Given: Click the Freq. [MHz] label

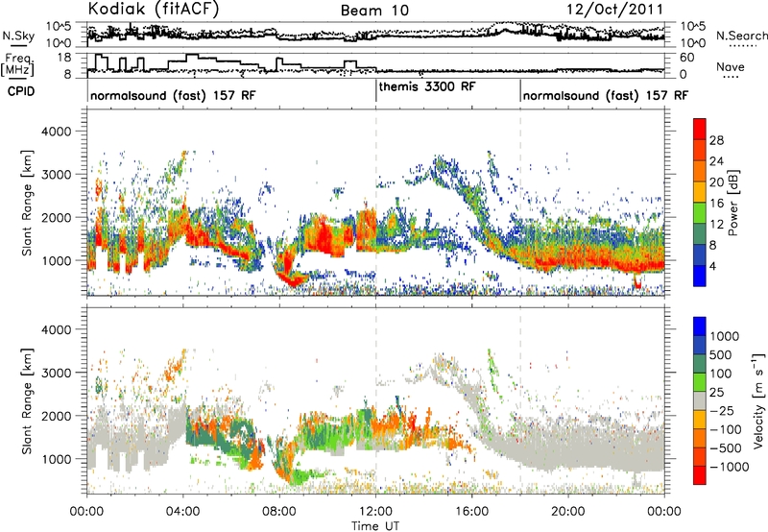Looking at the screenshot, I should tap(17, 65).
